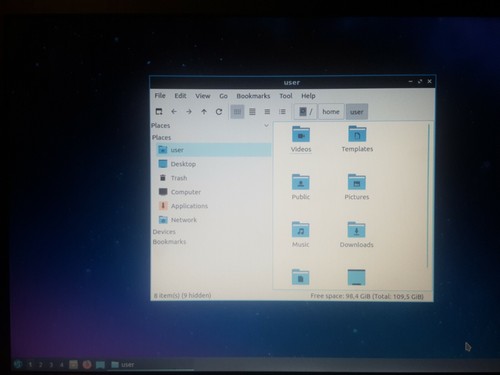
Task: Go forward with the right arrow
Action: click(x=189, y=112)
